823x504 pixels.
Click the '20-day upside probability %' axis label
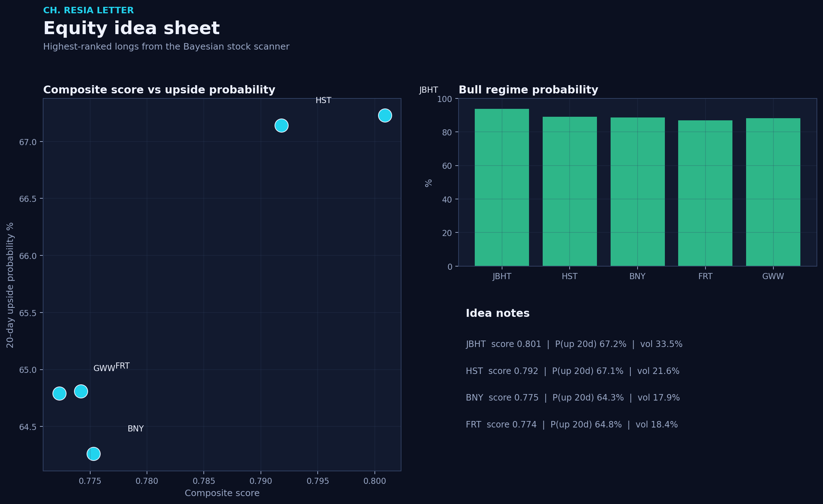tap(10, 285)
